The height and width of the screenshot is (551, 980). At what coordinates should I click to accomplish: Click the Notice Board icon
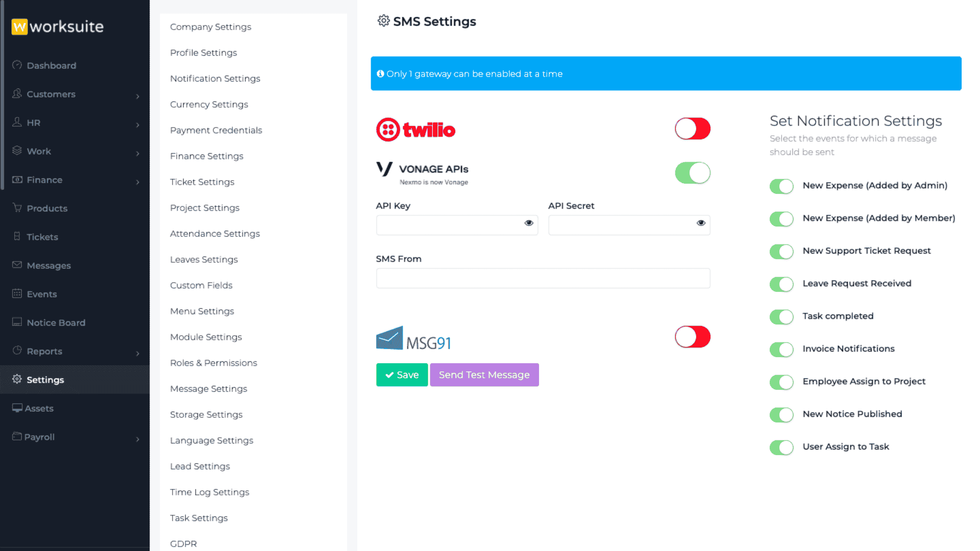(x=17, y=322)
